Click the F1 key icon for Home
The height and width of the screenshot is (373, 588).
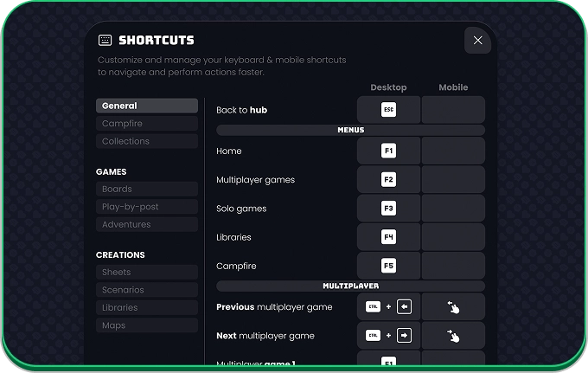pyautogui.click(x=388, y=151)
